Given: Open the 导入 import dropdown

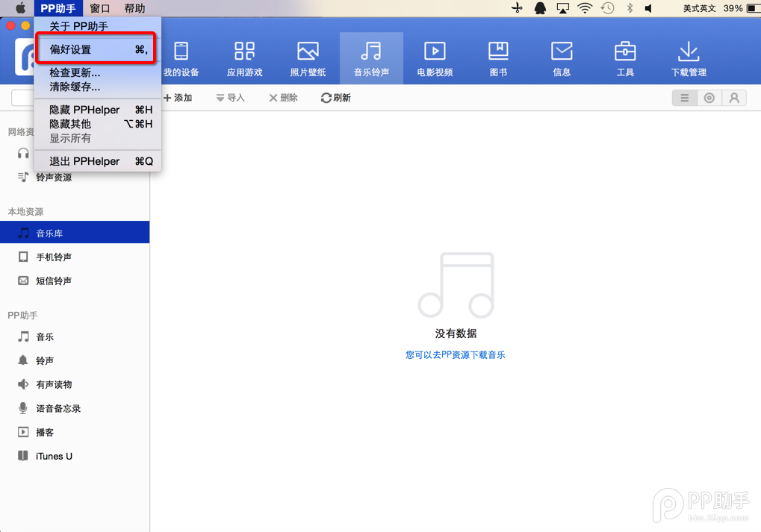Looking at the screenshot, I should (230, 98).
